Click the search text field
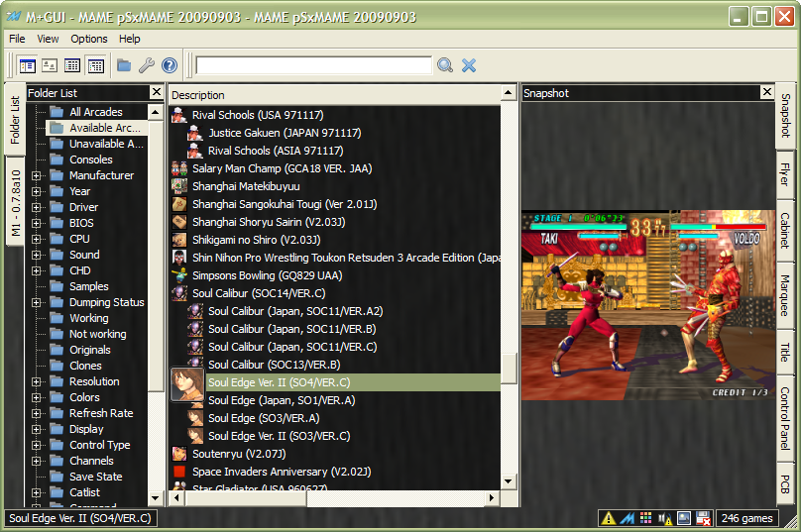Screen dimensions: 801x532 pyautogui.click(x=313, y=65)
